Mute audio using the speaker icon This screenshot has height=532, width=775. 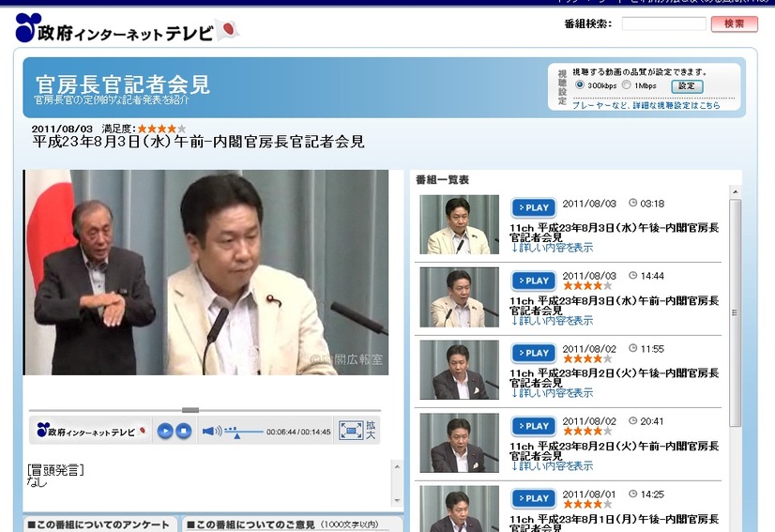(x=211, y=432)
